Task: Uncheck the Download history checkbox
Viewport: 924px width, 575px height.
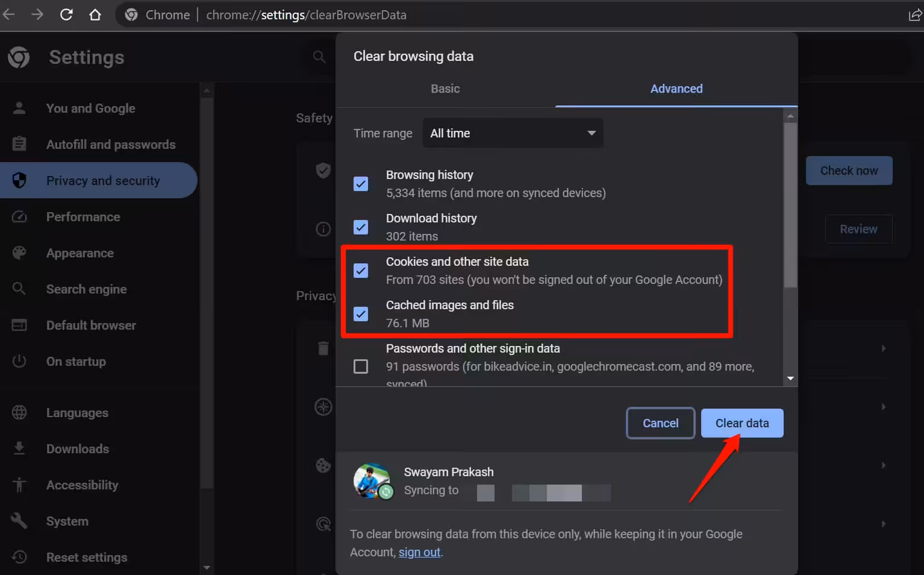Action: point(361,227)
